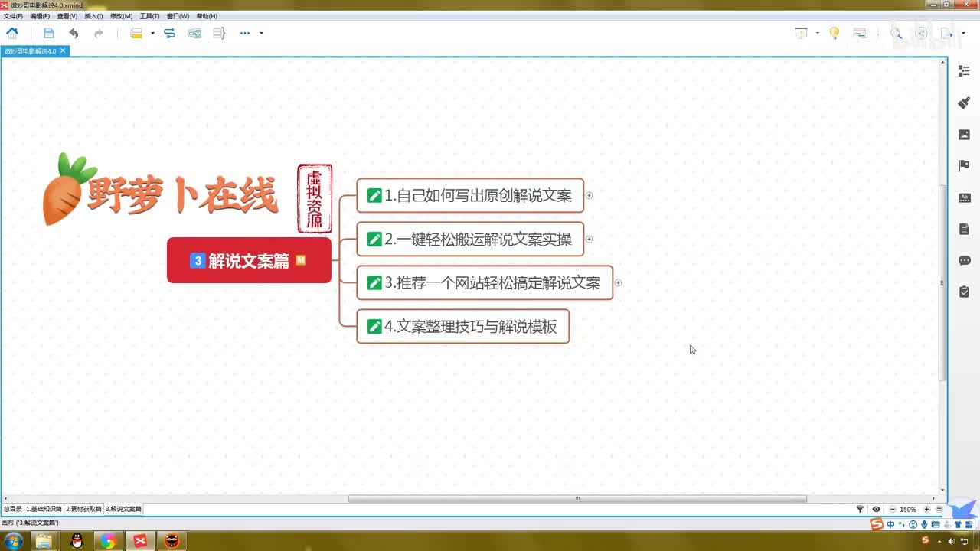Open the more options ellipsis
This screenshot has height=551, width=980.
[245, 33]
